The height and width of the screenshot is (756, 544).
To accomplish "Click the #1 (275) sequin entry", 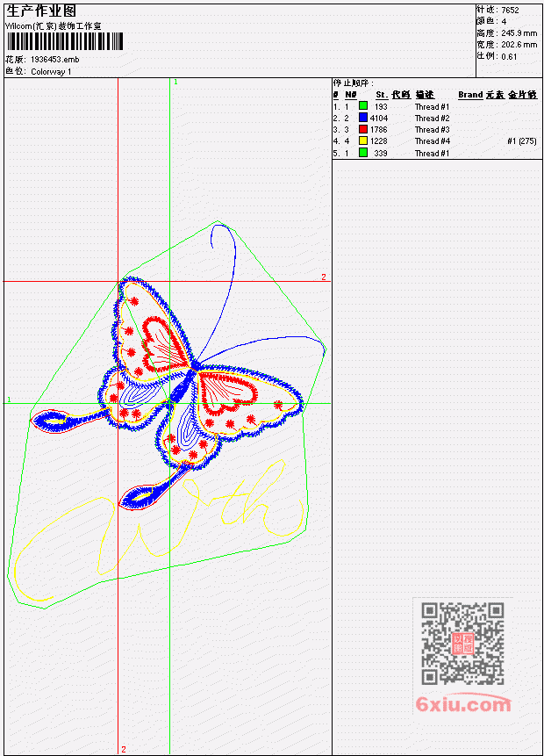I will [522, 140].
